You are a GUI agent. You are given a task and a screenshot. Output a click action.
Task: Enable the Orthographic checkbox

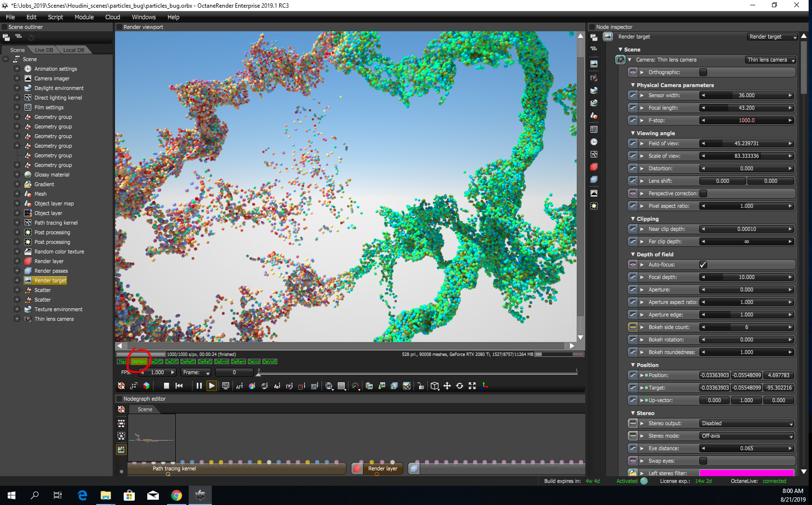703,72
